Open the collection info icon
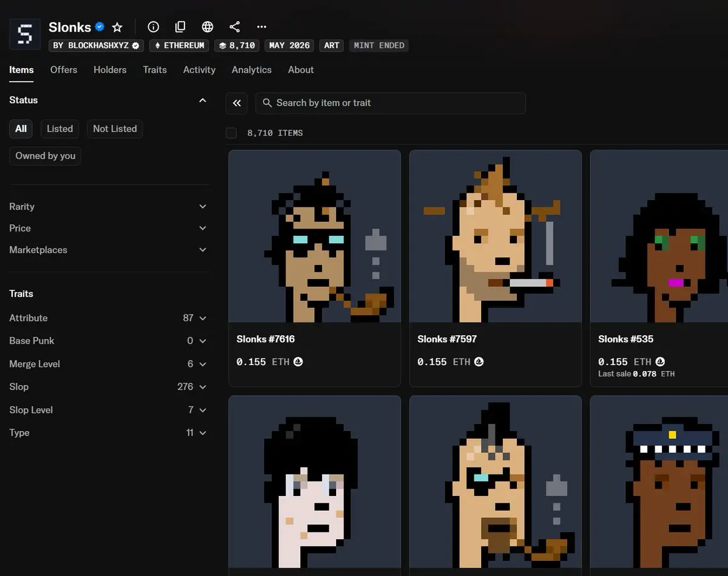This screenshot has width=728, height=576. 153,27
